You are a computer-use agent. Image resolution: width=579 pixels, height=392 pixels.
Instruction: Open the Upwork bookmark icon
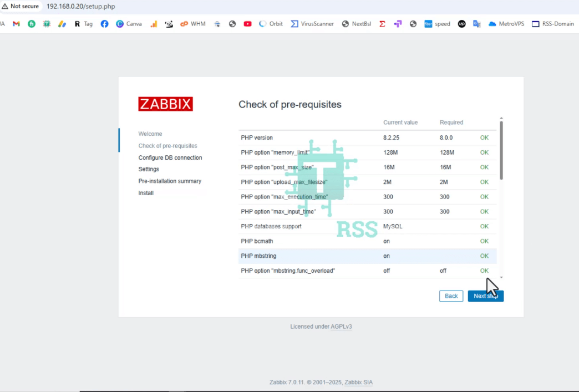(461, 24)
